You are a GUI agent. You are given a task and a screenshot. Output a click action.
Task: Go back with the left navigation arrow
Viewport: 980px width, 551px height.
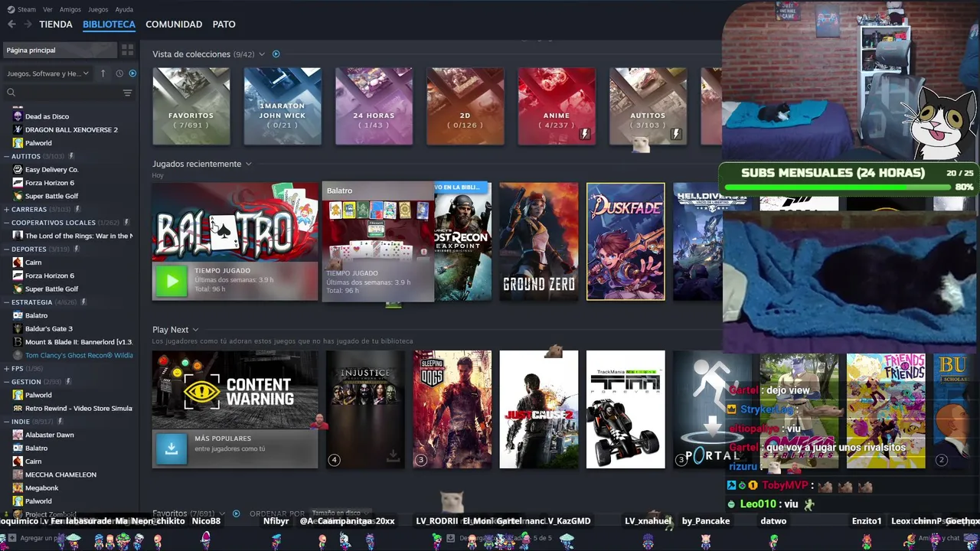click(11, 24)
